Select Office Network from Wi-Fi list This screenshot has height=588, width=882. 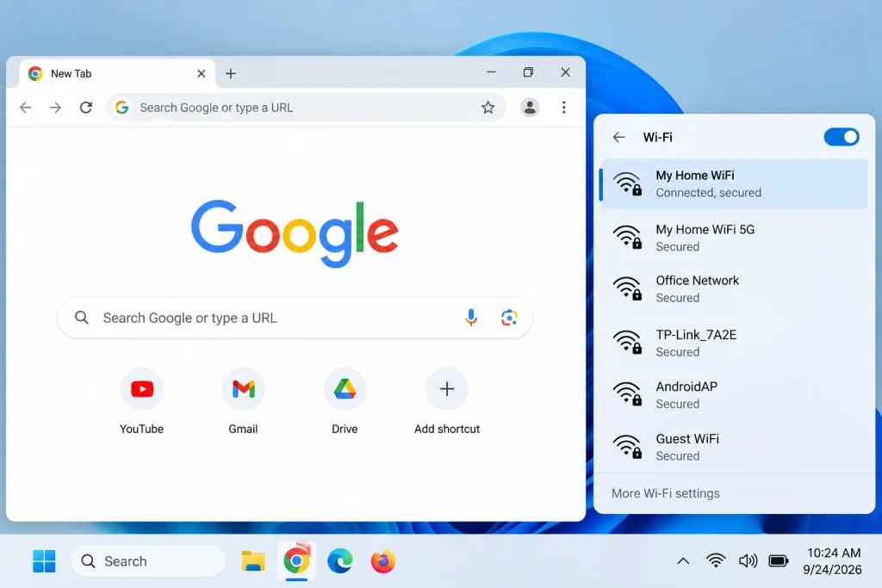(734, 288)
